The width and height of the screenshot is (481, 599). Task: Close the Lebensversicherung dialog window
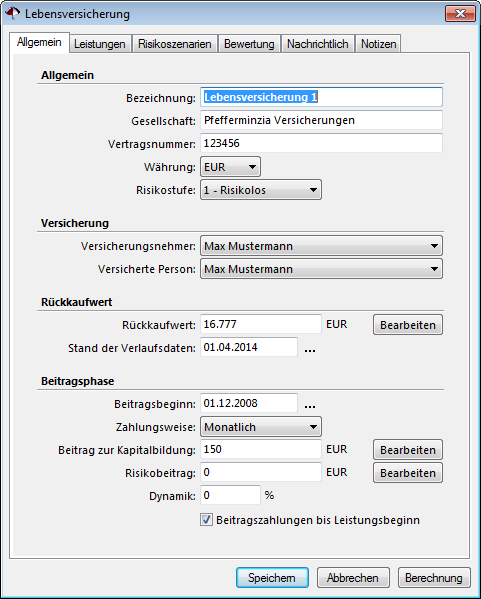click(x=460, y=14)
